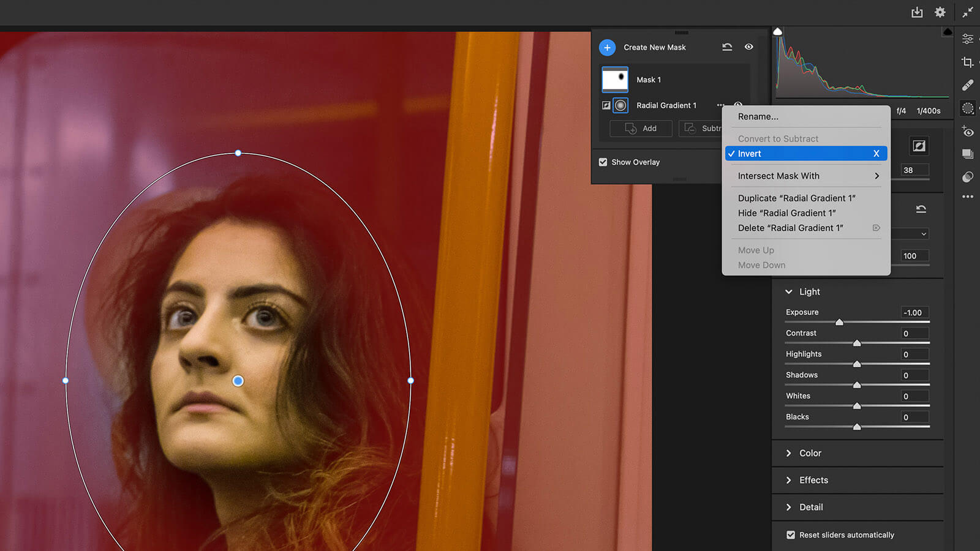Click the Subtract button under Mask 1
Screen dimensions: 980x551
coord(701,129)
